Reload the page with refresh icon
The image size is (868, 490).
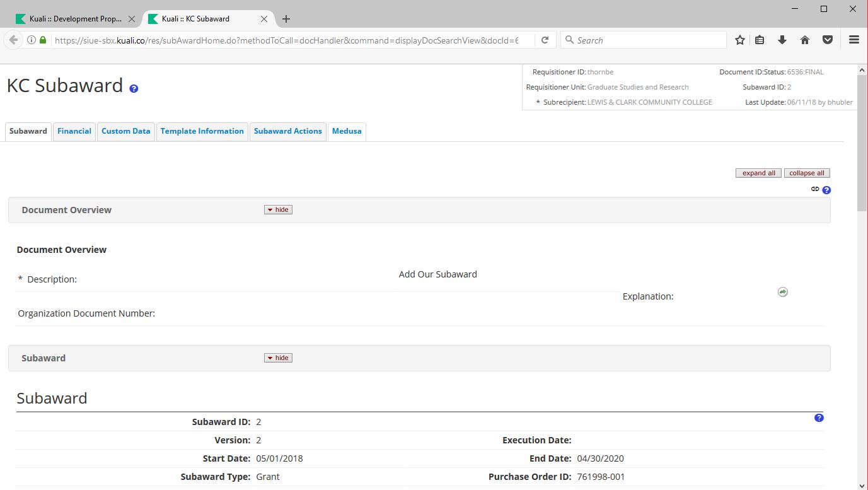545,40
